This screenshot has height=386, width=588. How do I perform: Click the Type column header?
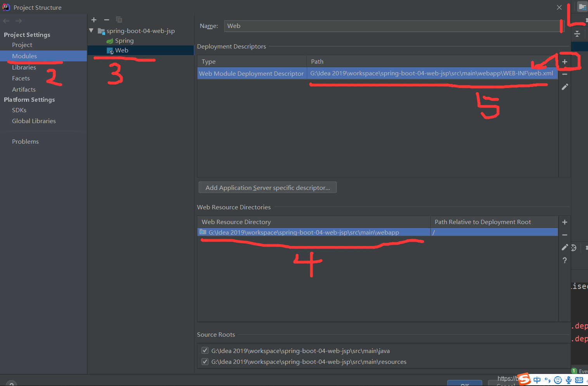point(252,62)
